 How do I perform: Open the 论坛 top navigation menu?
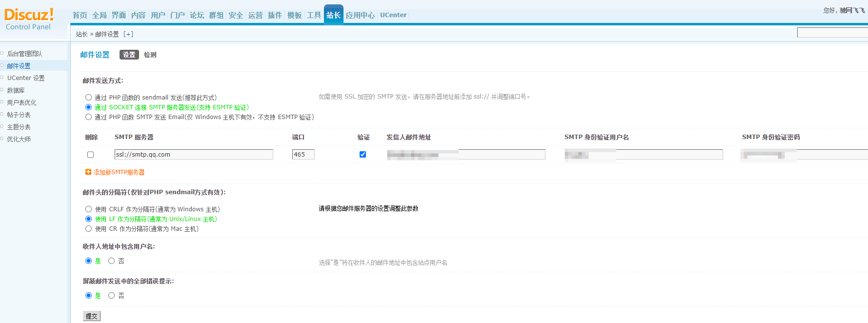click(x=197, y=15)
